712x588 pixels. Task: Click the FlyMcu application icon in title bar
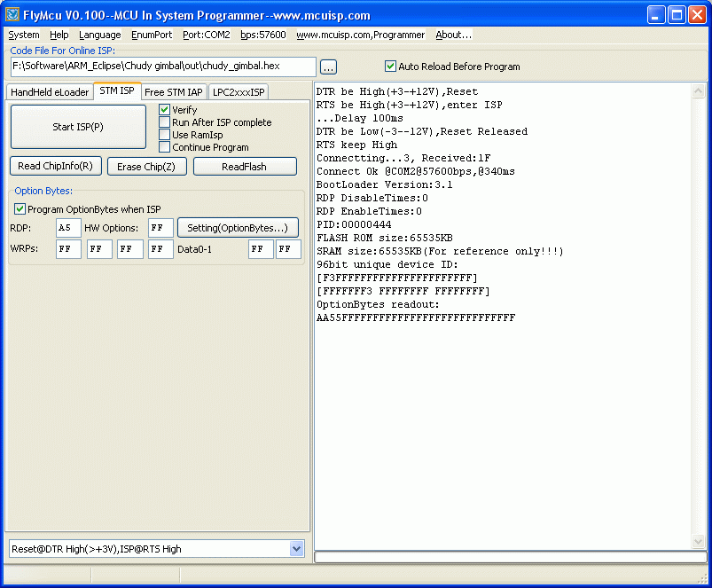(12, 12)
